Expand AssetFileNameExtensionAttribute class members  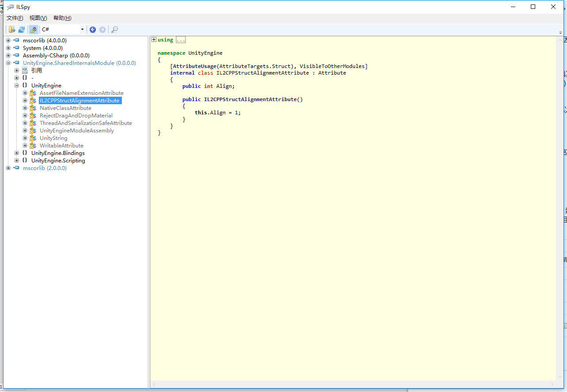(x=25, y=93)
